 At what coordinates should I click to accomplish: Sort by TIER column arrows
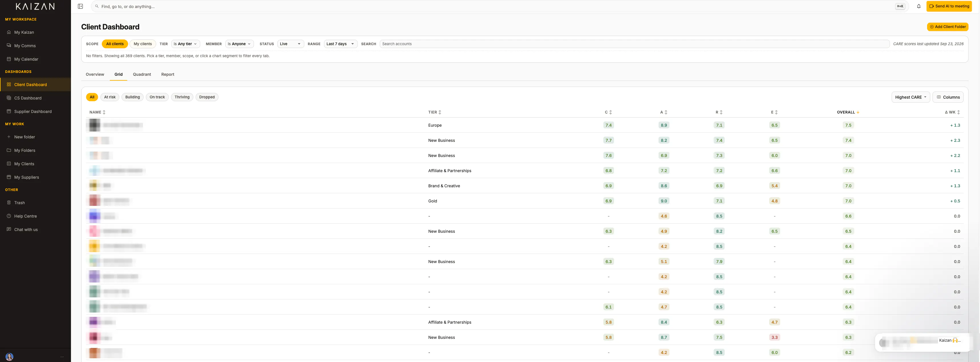[x=440, y=112]
